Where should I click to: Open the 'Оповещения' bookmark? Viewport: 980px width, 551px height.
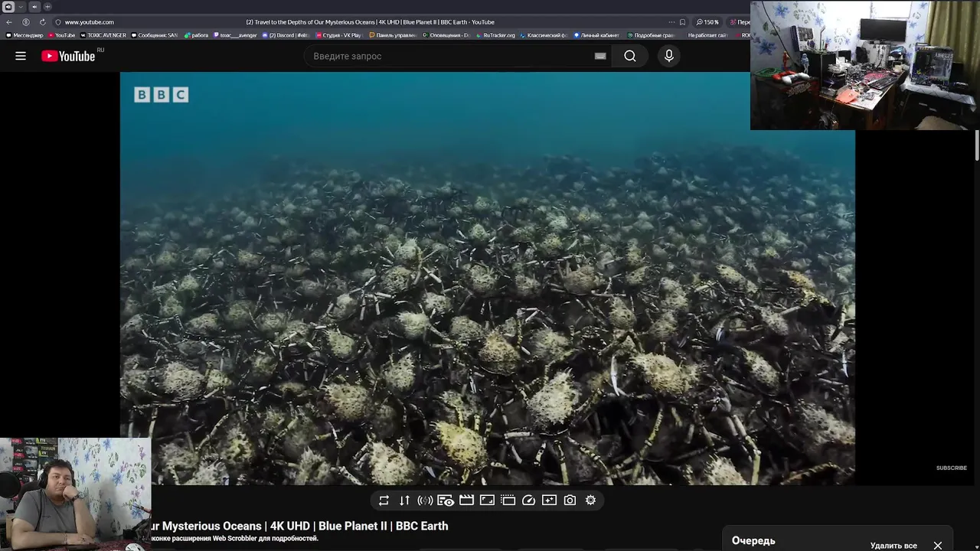click(x=446, y=35)
